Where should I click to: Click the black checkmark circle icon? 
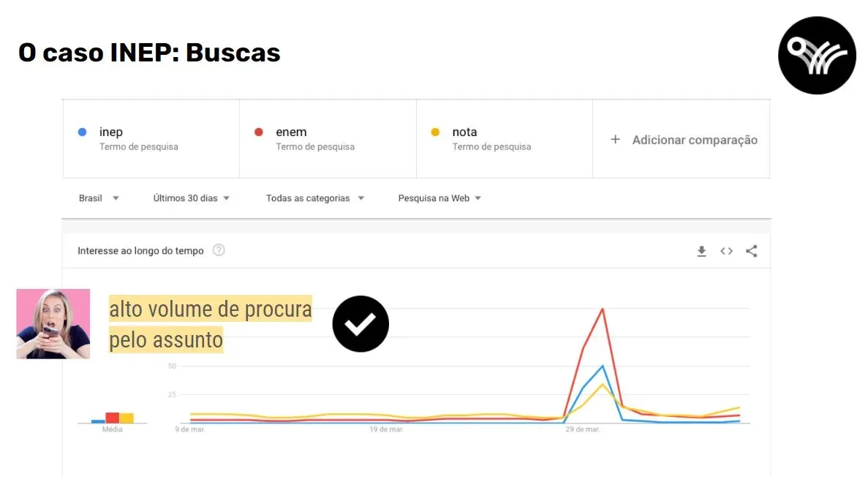click(361, 324)
